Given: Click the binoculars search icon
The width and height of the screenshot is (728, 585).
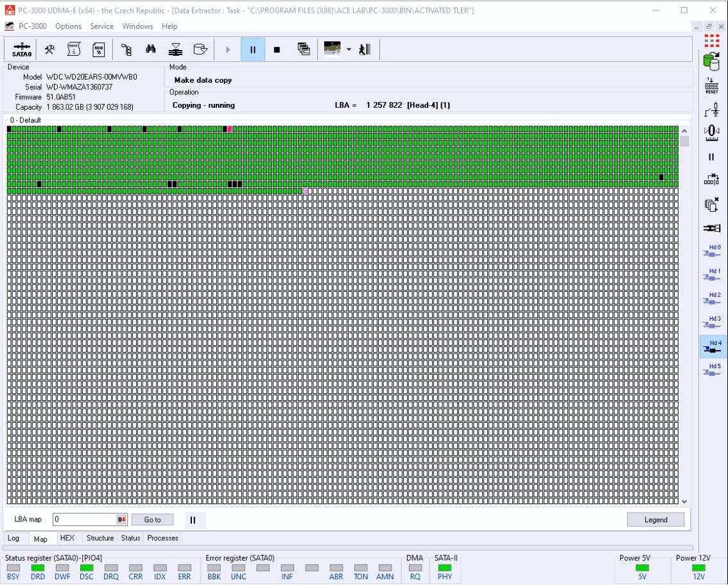Looking at the screenshot, I should [151, 49].
